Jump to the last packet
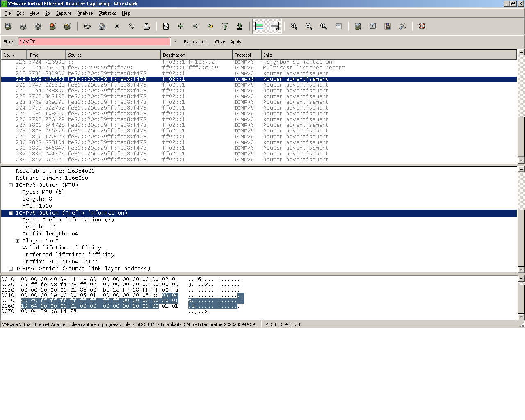This screenshot has height=420, width=525. (x=240, y=26)
